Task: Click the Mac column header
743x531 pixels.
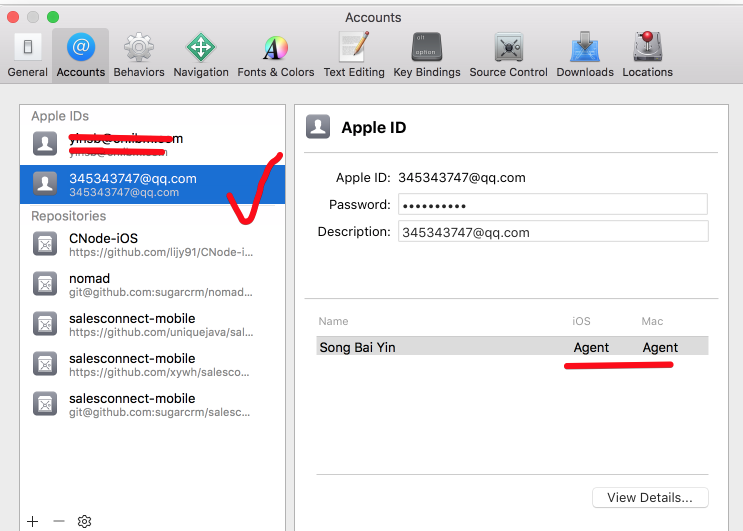Action: click(x=652, y=321)
